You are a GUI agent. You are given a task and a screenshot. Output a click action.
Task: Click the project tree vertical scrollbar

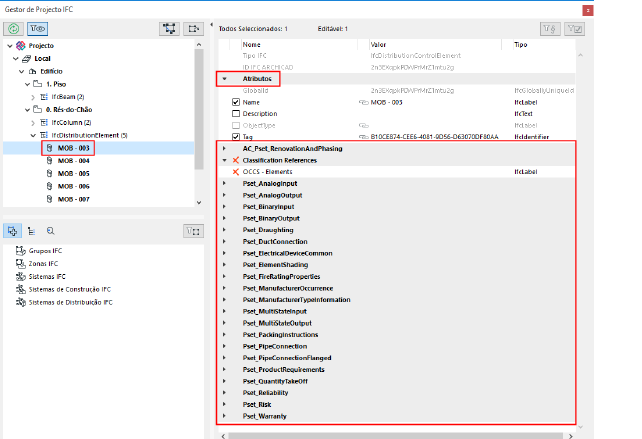click(199, 109)
